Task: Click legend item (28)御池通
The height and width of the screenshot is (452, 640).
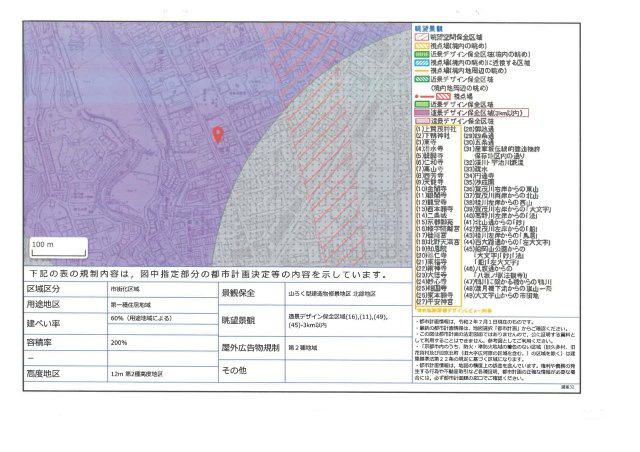Action: click(479, 129)
